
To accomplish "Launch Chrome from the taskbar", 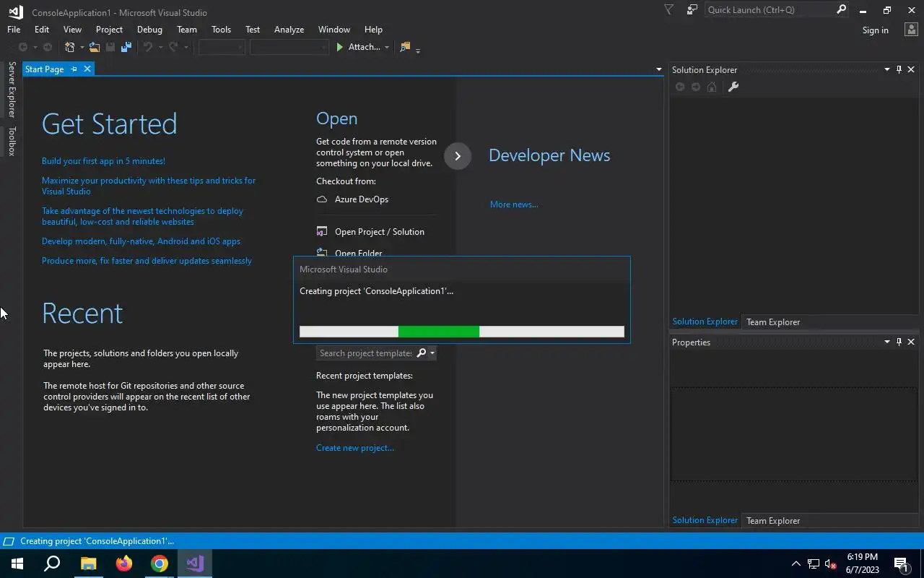I will (x=160, y=564).
